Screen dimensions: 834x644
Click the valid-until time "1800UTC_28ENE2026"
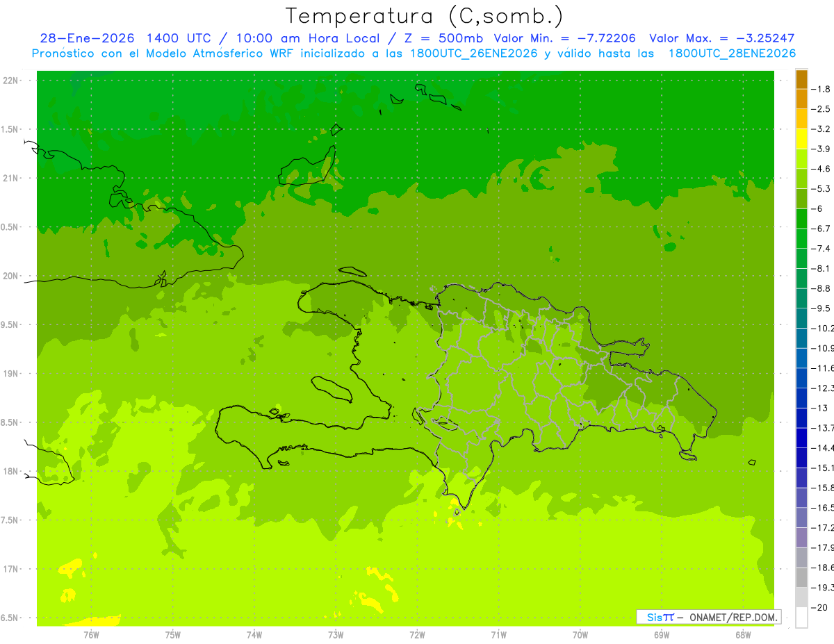pyautogui.click(x=732, y=53)
